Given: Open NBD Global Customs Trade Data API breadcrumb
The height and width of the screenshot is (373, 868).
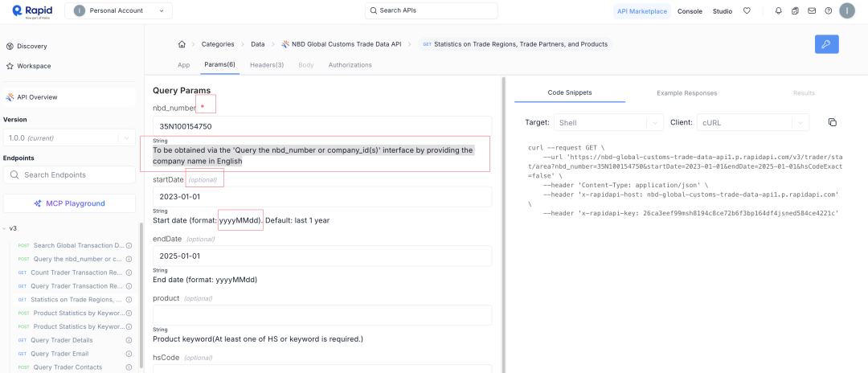Looking at the screenshot, I should click(342, 44).
